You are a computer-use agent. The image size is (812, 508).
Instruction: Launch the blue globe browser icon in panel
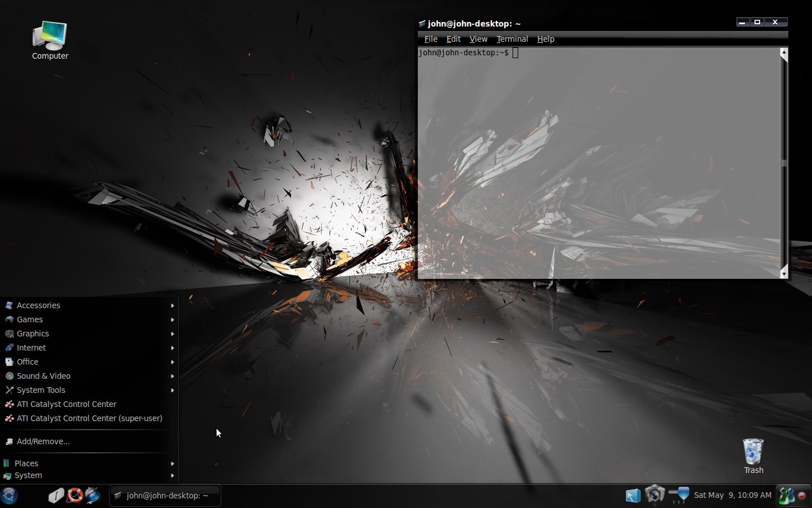point(92,496)
